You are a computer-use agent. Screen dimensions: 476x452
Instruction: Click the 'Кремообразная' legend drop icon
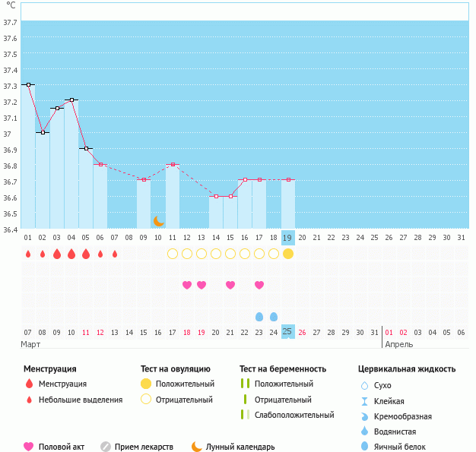(x=365, y=416)
